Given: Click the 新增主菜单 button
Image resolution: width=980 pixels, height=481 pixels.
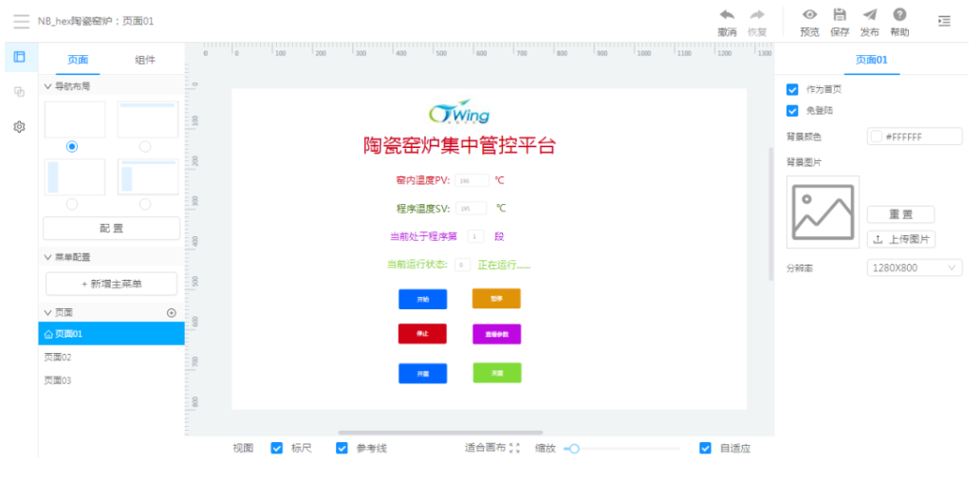Looking at the screenshot, I should pos(111,284).
